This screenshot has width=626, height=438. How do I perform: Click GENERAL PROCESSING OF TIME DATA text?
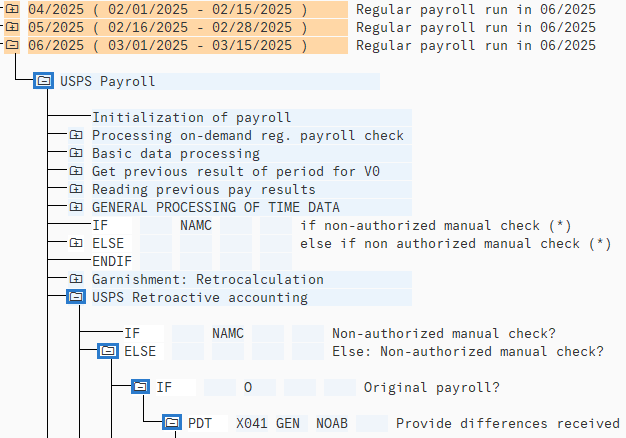tap(216, 207)
